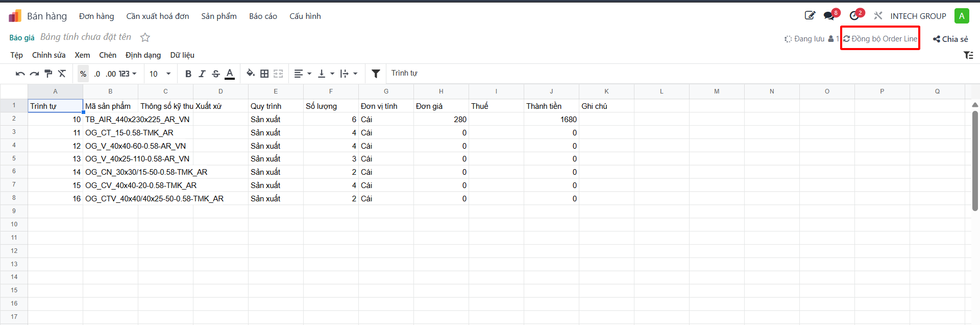Open the compose note icon
Viewport: 980px width, 325px height.
coord(810,16)
